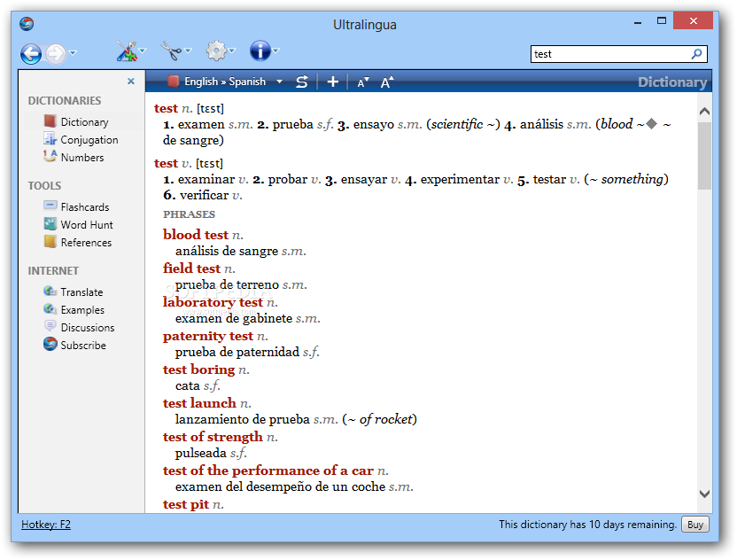The height and width of the screenshot is (560, 737).
Task: Open References in the sidebar
Action: tap(86, 243)
